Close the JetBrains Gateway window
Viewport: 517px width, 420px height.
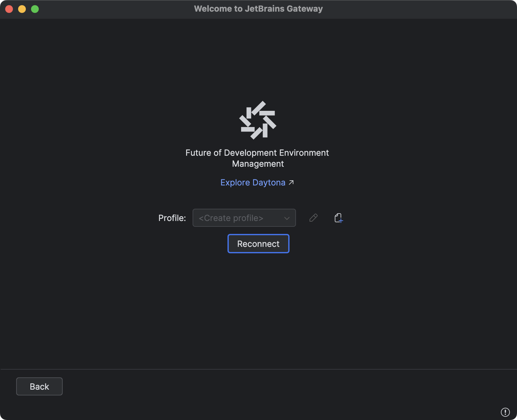[9, 9]
